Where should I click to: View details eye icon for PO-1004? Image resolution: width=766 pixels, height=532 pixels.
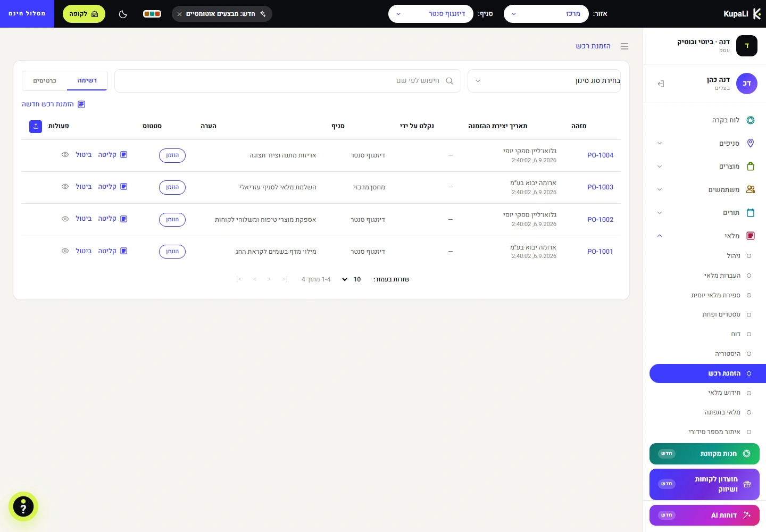point(65,155)
